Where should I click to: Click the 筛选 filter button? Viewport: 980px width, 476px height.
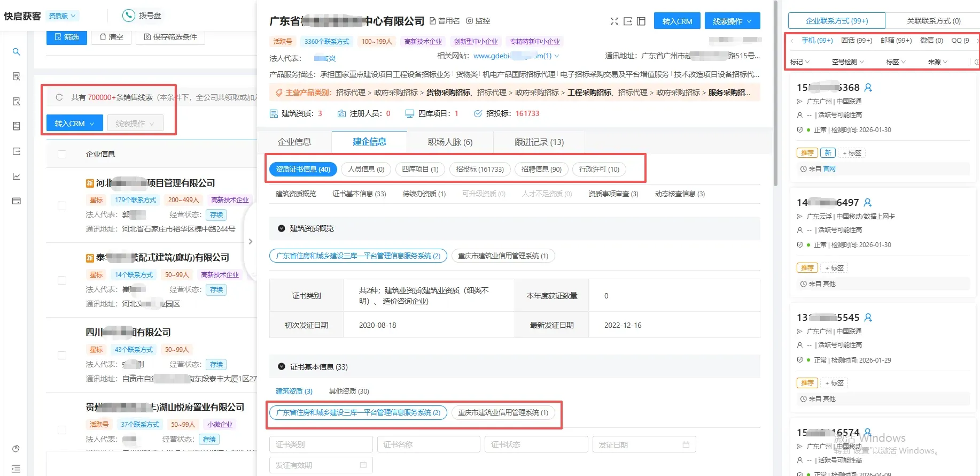point(67,37)
